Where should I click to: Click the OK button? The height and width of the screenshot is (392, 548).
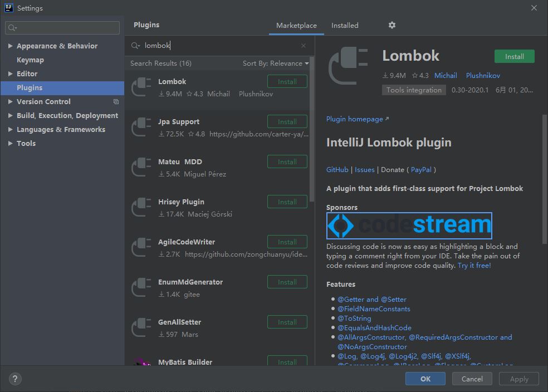click(x=425, y=379)
